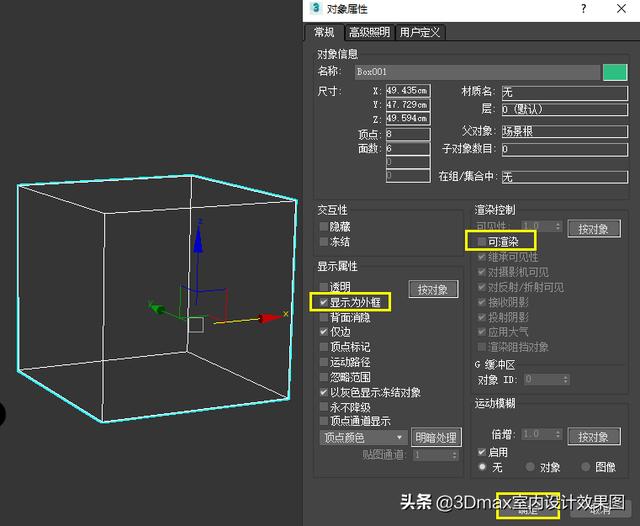Enable 顶点通道显示 checkbox

coord(324,421)
